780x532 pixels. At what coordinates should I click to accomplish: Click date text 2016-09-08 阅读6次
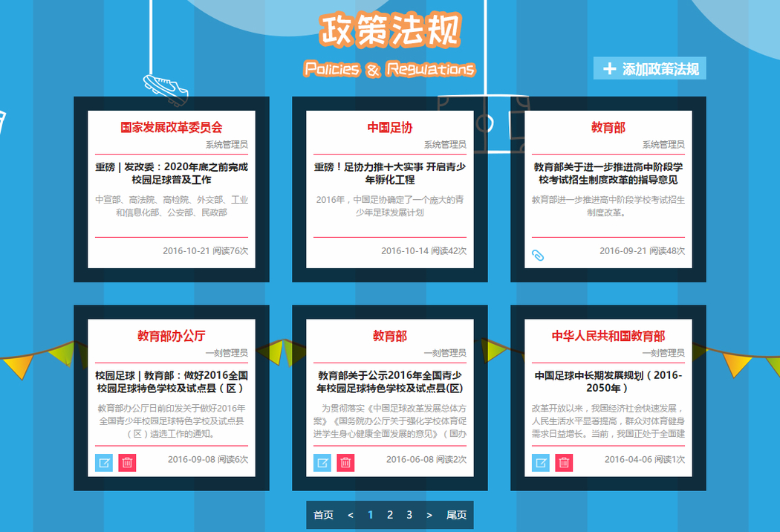[x=208, y=459]
